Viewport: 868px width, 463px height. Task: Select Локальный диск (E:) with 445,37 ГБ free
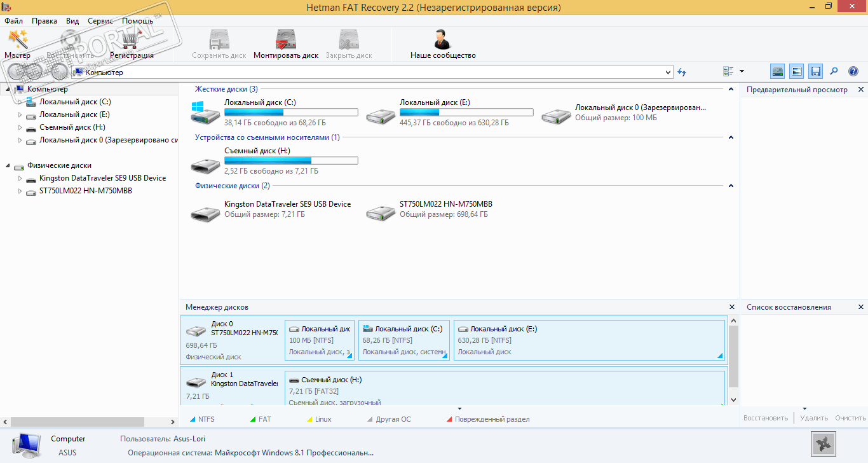[x=449, y=113]
